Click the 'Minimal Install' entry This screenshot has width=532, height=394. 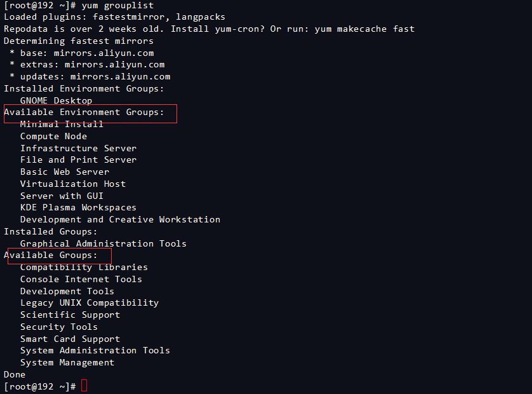pos(62,125)
